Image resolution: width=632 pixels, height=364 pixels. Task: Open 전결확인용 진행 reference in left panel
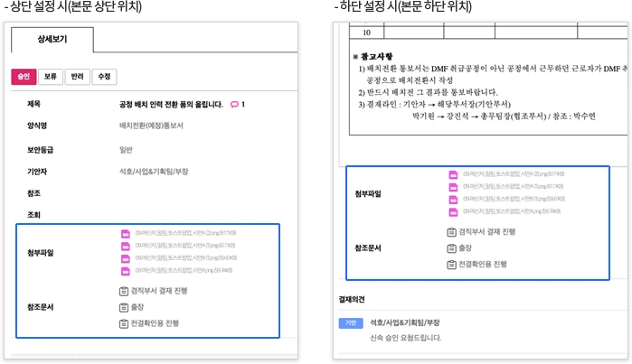(x=155, y=322)
